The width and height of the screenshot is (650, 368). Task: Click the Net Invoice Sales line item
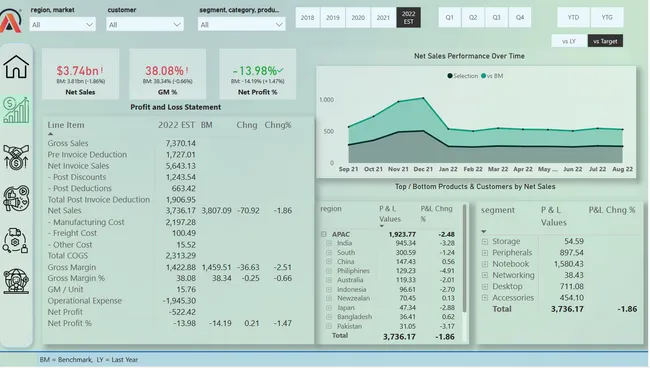coord(78,166)
